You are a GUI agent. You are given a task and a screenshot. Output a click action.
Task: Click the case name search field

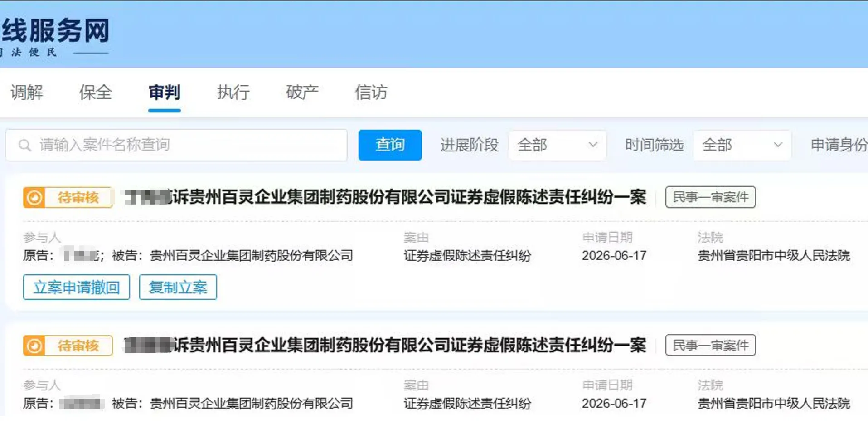(x=176, y=145)
